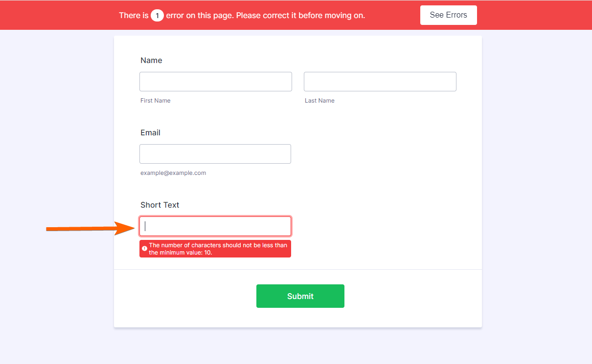Click into the Email input field

point(215,154)
